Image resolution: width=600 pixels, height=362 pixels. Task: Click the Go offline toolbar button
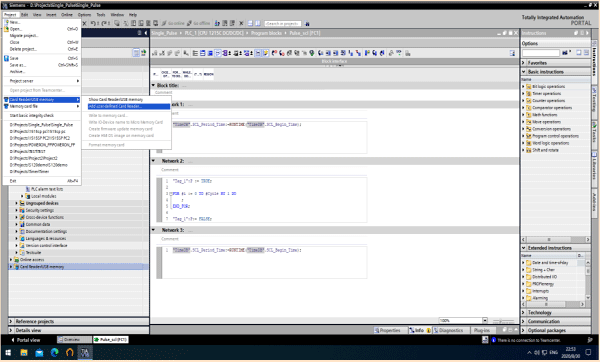(x=199, y=23)
